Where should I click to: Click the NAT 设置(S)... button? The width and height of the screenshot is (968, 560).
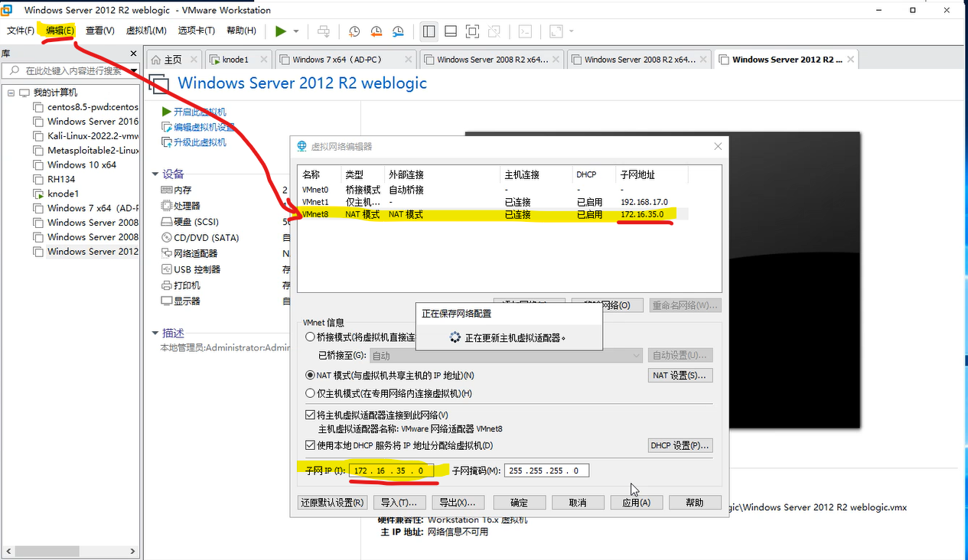click(x=681, y=376)
